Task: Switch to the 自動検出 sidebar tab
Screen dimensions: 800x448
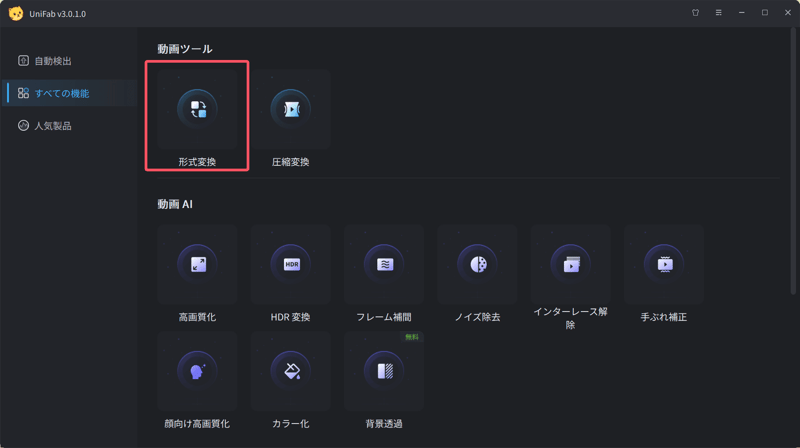Action: [x=53, y=61]
